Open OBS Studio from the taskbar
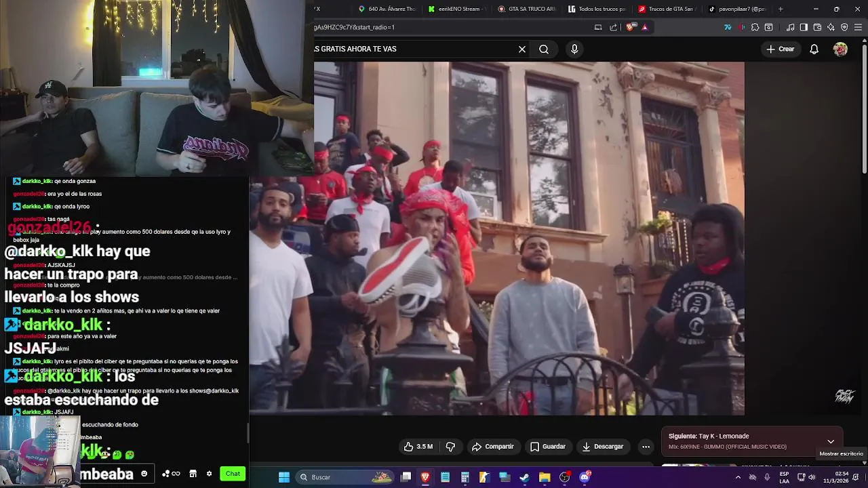868x488 pixels. [x=564, y=477]
